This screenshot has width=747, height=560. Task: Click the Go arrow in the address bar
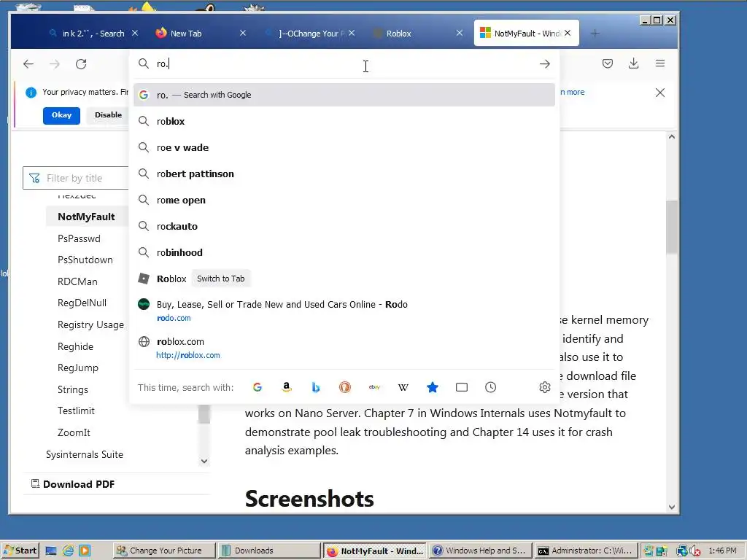544,64
